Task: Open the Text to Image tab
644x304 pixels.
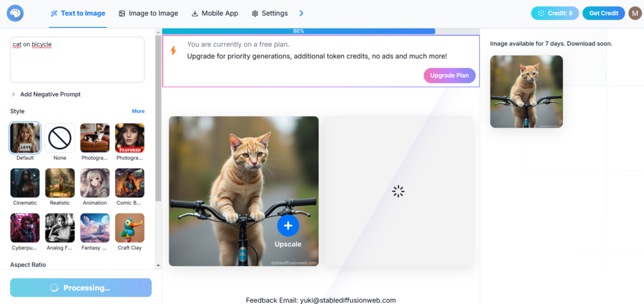Action: (77, 13)
